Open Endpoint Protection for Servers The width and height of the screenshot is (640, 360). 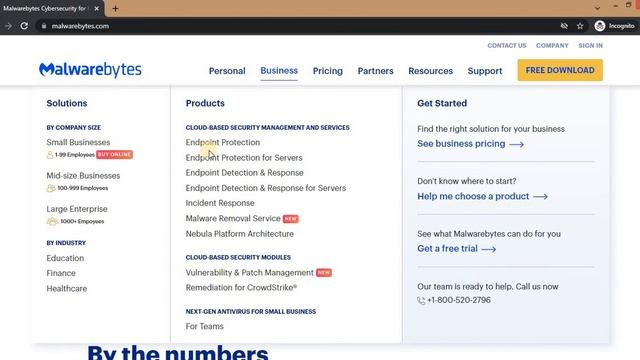coord(244,158)
